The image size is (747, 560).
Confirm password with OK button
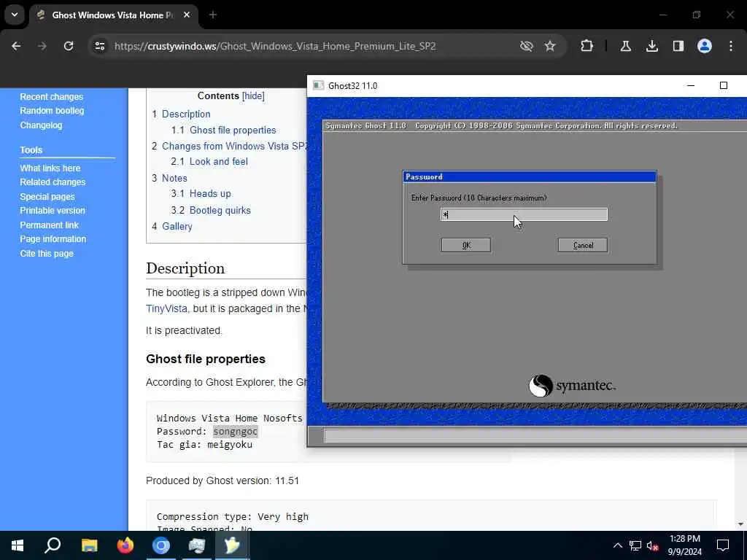466,245
